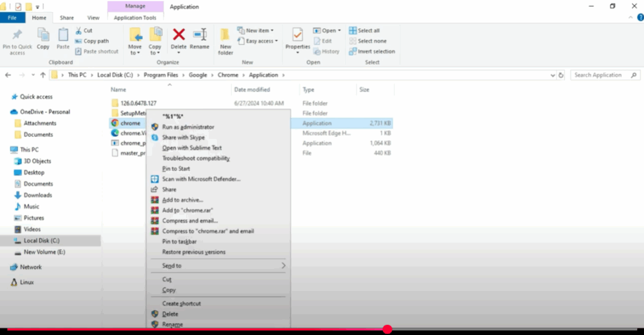Sort by the Name column header
The height and width of the screenshot is (335, 644).
[x=169, y=89]
